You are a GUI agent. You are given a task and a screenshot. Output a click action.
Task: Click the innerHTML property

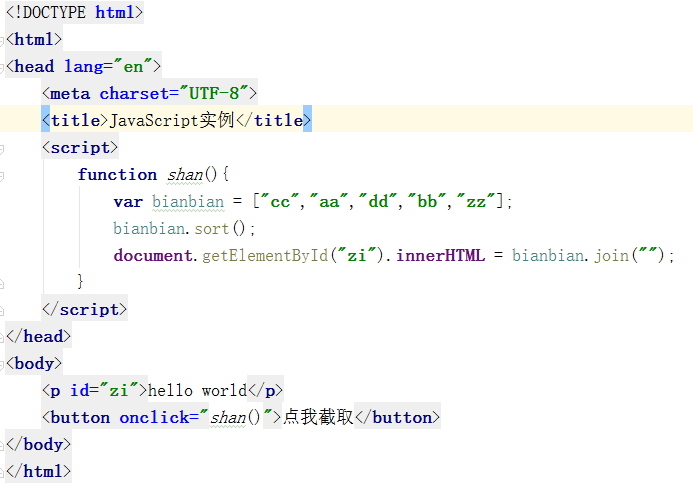tap(440, 256)
